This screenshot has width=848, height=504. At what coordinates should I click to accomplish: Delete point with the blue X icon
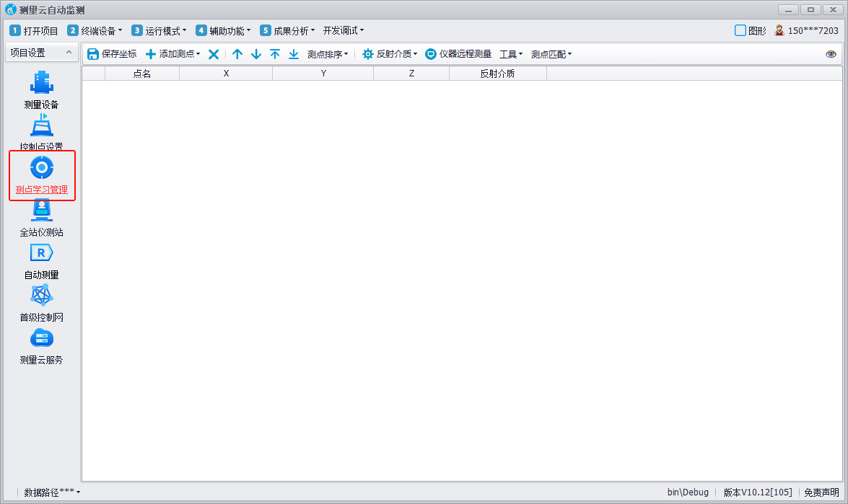coord(214,54)
